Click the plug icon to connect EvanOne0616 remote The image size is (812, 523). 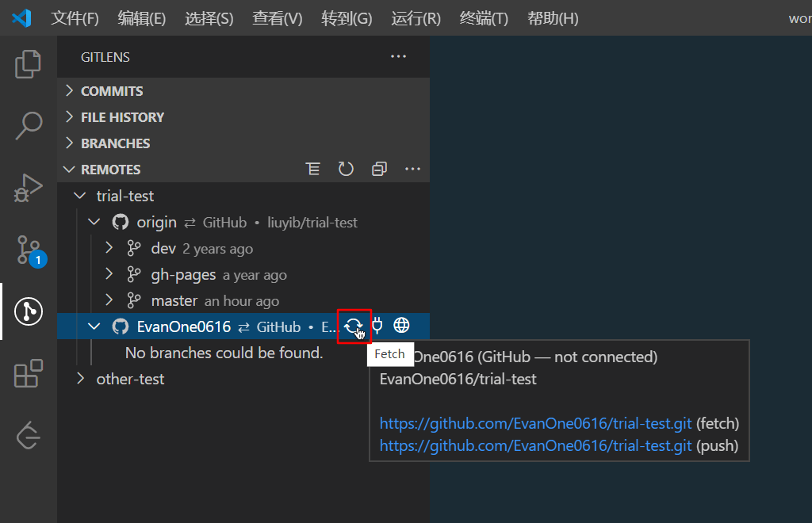[x=377, y=325]
